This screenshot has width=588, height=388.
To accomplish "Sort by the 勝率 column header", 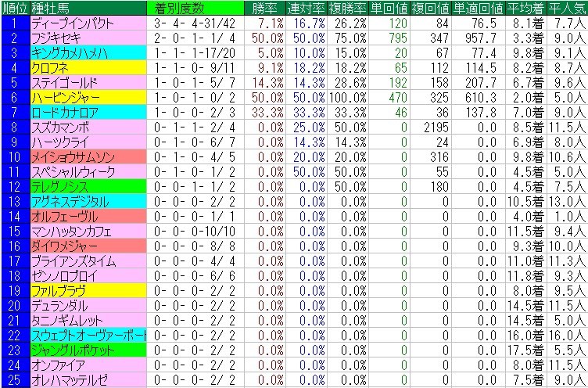I will click(x=264, y=9).
